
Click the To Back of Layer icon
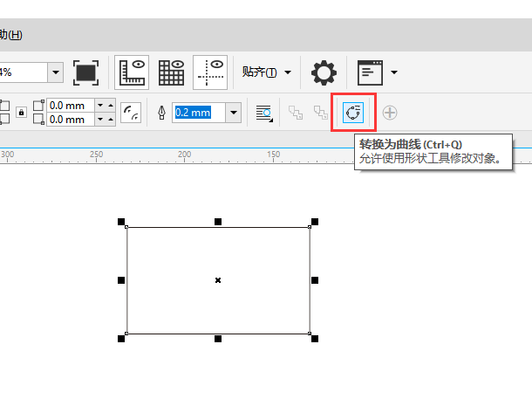click(x=321, y=113)
